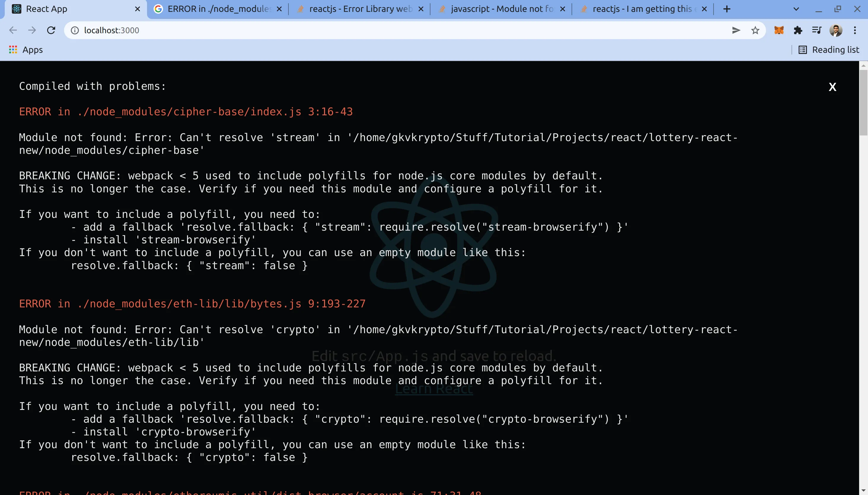
Task: Switch to 'javascript - Module not fo' tab
Action: [x=501, y=9]
